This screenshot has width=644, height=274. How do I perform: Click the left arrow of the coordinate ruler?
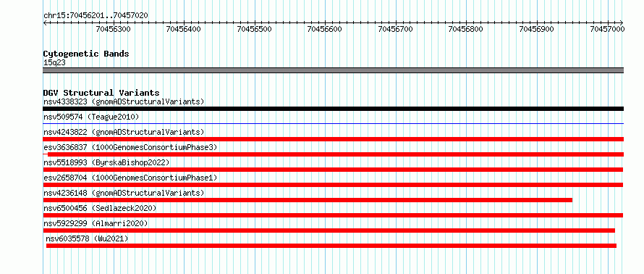[x=45, y=22]
